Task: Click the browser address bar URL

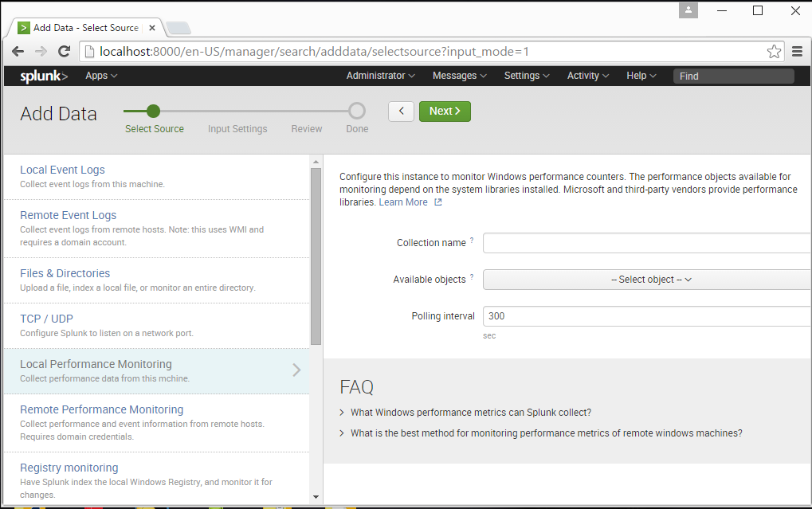Action: pos(314,52)
